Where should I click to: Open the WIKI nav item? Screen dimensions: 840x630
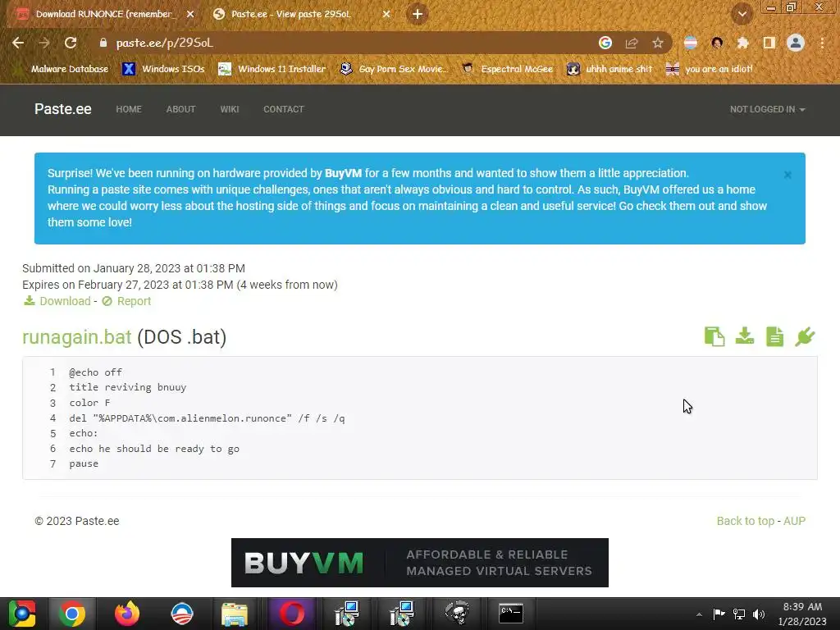point(230,109)
